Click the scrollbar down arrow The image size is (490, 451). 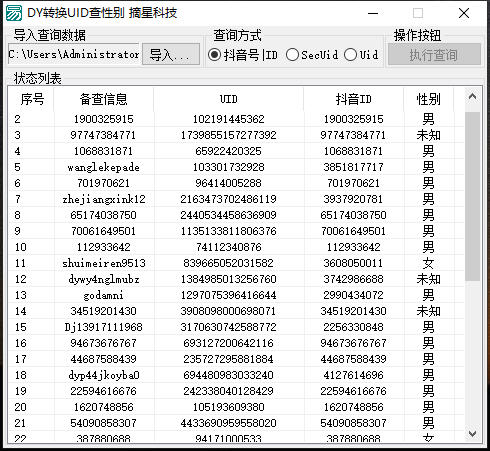(x=472, y=434)
